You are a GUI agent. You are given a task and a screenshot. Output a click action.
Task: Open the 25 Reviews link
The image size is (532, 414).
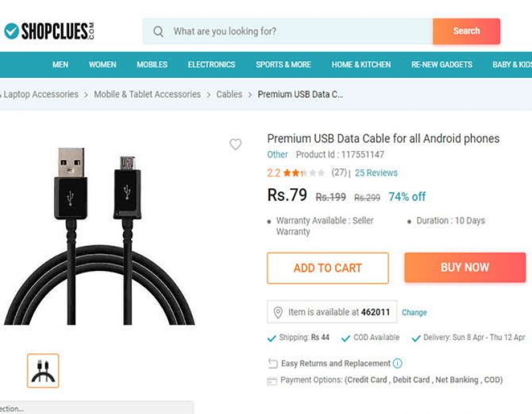[376, 173]
